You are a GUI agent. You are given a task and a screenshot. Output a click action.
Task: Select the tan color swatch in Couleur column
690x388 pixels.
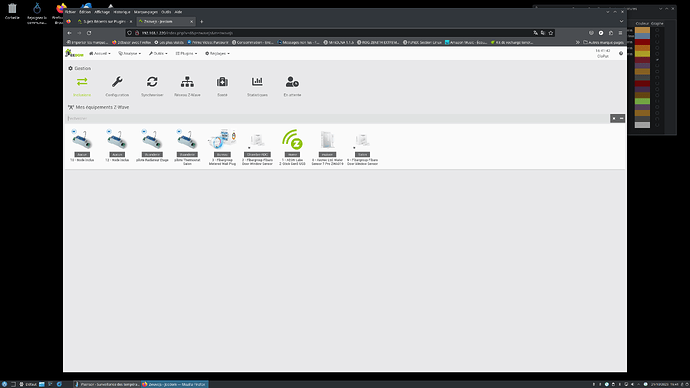(x=642, y=30)
